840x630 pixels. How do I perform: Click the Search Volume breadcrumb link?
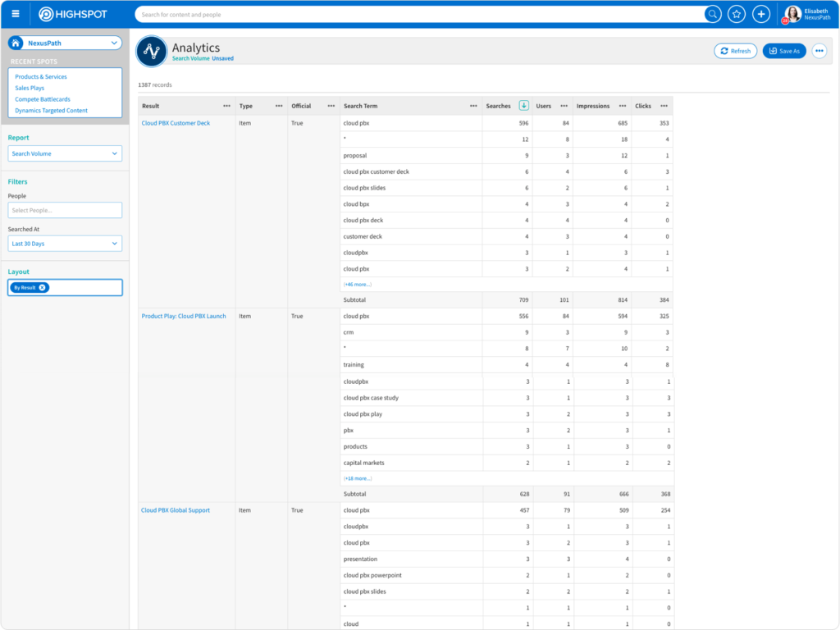190,58
